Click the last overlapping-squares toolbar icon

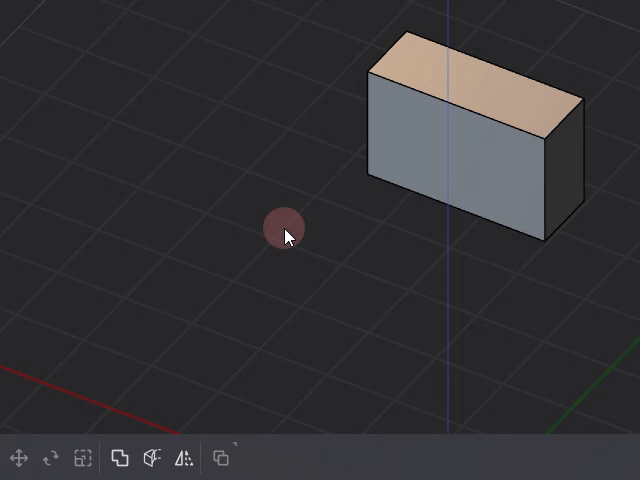221,458
